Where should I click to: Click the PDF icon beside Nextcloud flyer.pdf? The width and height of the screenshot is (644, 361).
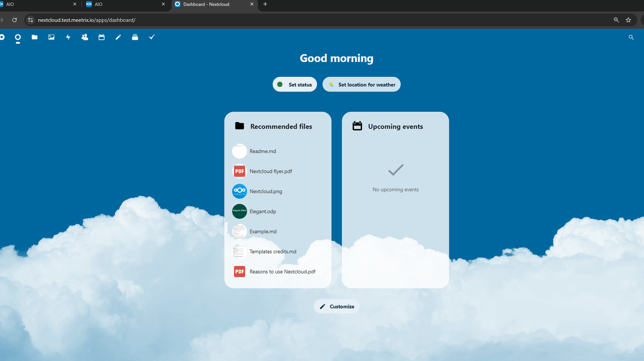tap(239, 171)
